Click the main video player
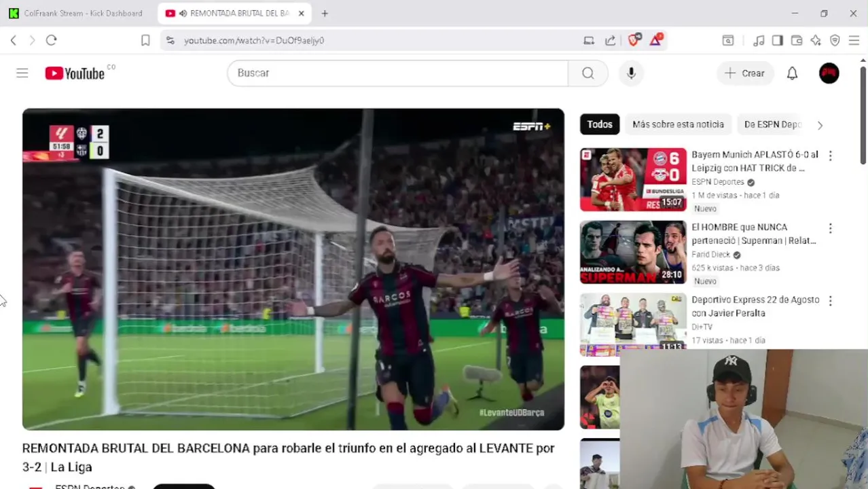Screen dimensions: 868x489 (x=293, y=269)
